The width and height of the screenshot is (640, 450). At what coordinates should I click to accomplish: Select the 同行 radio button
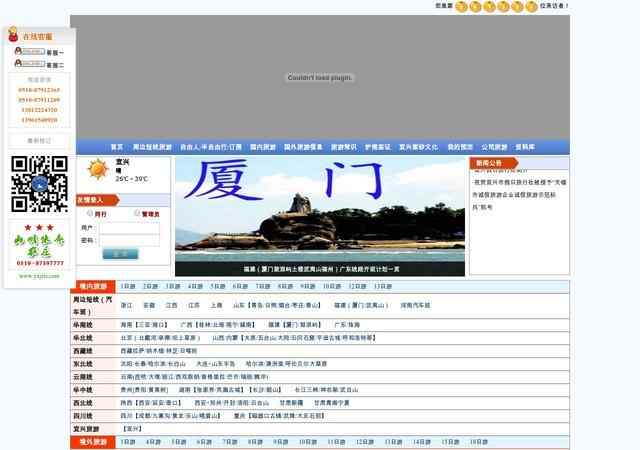tap(90, 213)
